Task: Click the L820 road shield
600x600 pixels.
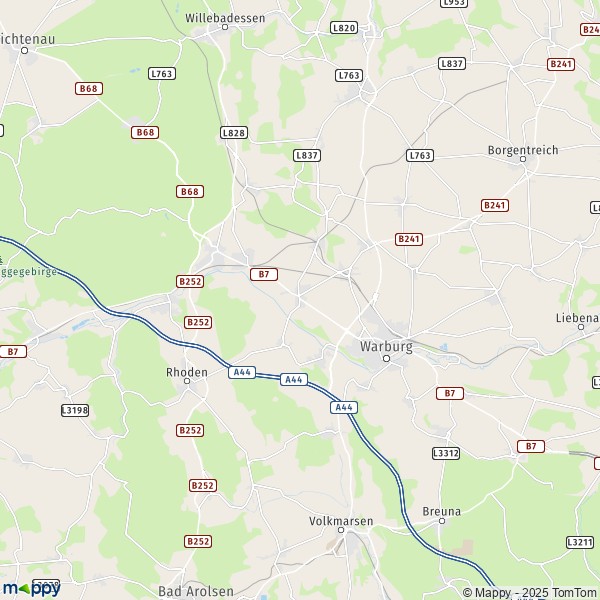Action: (x=344, y=28)
